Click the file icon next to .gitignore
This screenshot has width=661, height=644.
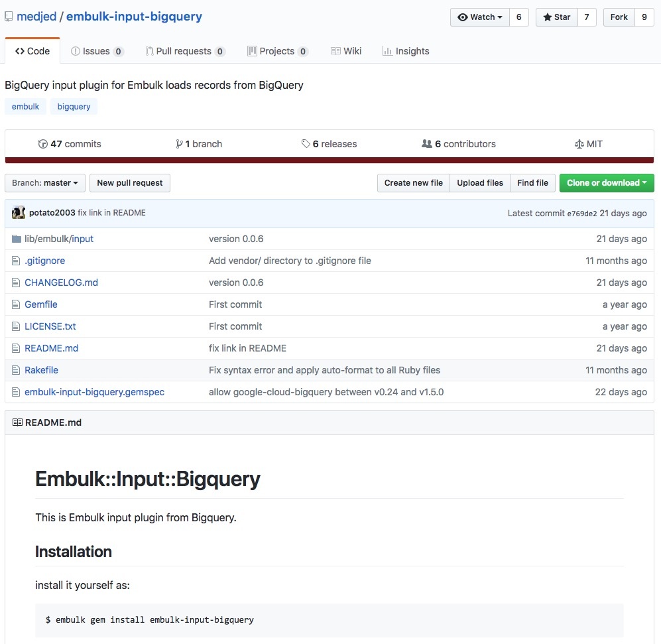pos(17,261)
